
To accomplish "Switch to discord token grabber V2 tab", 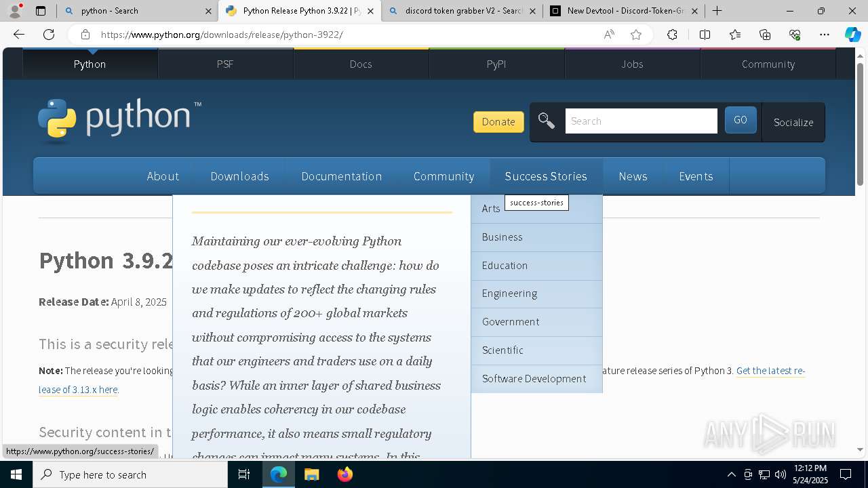I will 462,11.
